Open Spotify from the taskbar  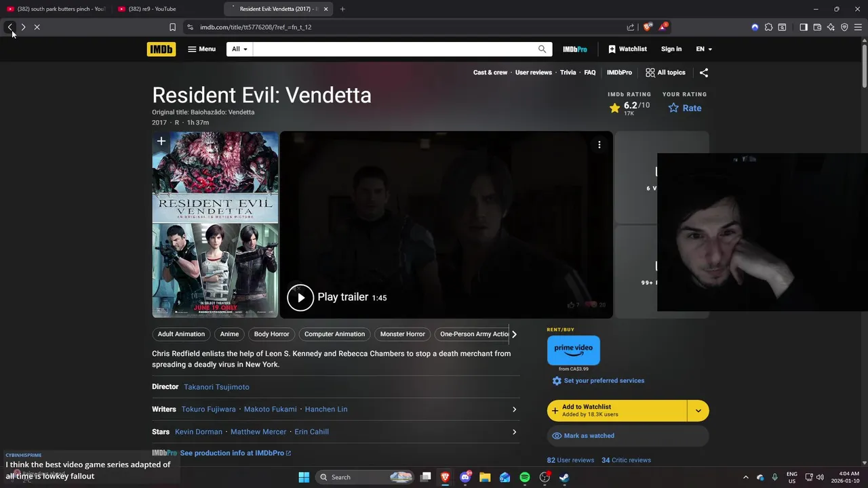click(525, 477)
